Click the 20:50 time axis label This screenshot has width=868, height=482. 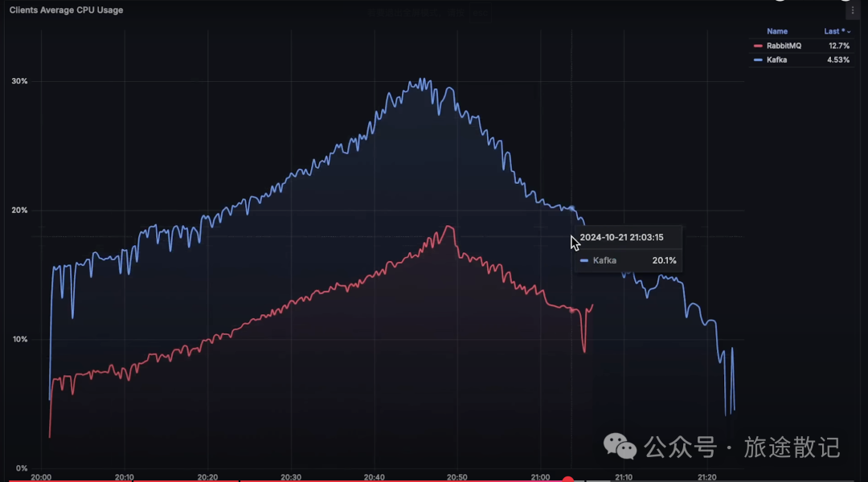457,477
